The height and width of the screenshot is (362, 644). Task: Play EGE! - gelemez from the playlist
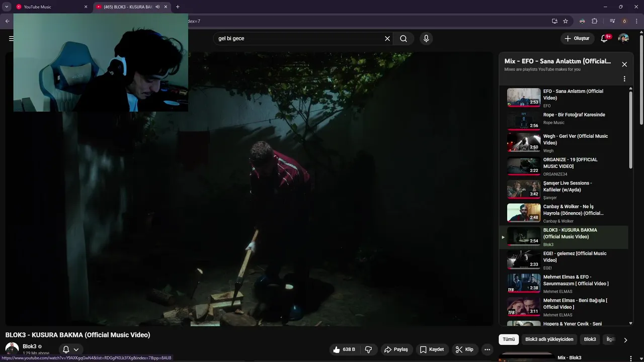pyautogui.click(x=563, y=260)
